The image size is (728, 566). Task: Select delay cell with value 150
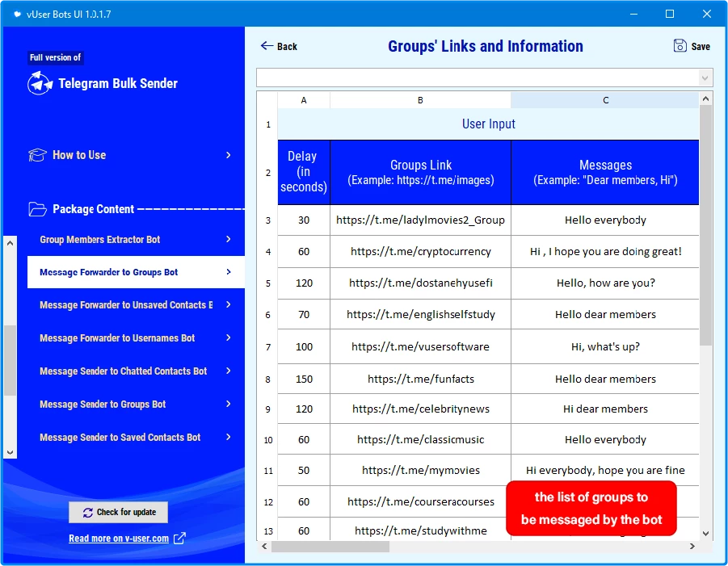point(304,379)
